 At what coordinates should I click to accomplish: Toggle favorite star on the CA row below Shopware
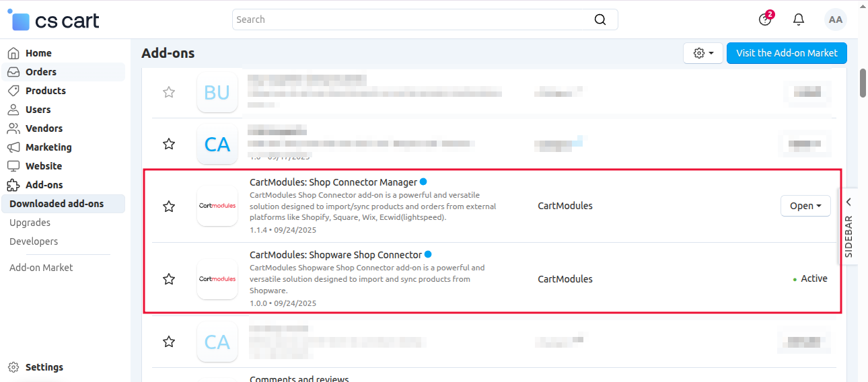pos(169,342)
